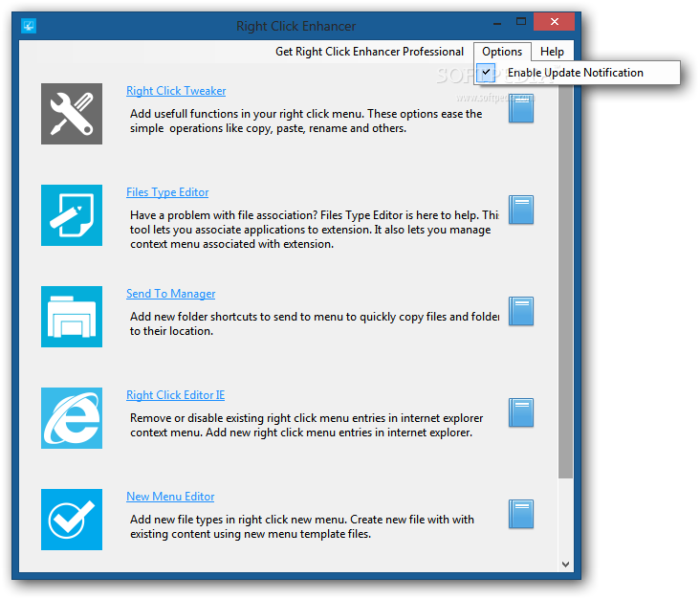Open the help book icon beside Send To Manager

[x=521, y=311]
